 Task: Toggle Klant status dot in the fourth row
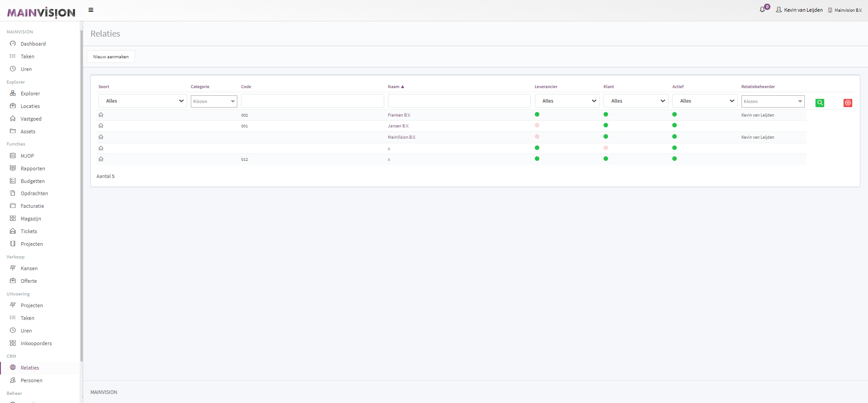tap(606, 148)
